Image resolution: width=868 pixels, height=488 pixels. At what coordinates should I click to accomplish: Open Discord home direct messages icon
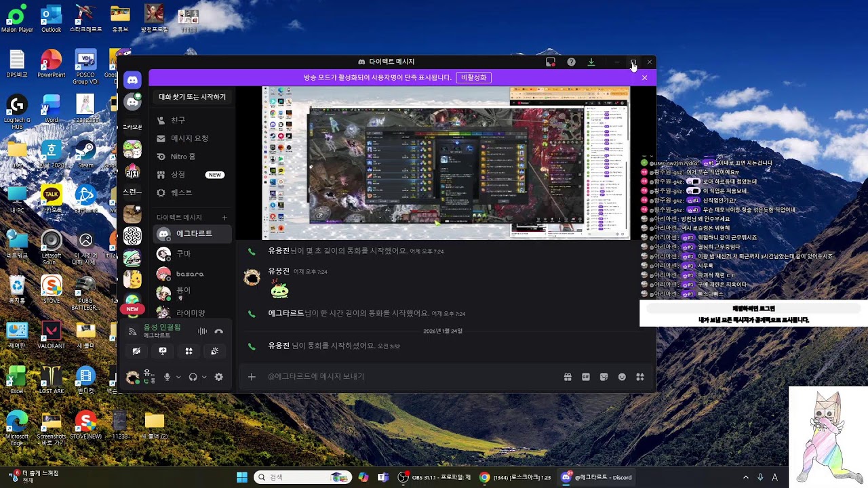pos(132,80)
